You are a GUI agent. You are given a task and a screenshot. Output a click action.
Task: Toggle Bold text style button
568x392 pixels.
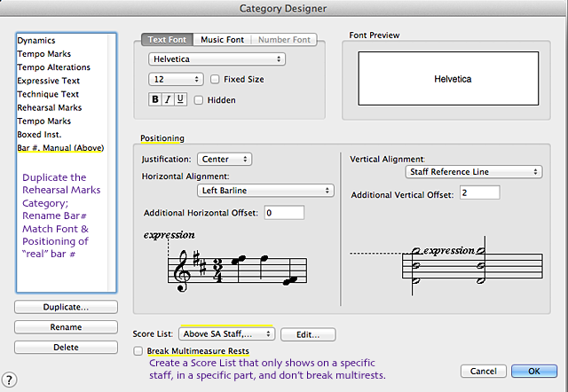[x=154, y=99]
